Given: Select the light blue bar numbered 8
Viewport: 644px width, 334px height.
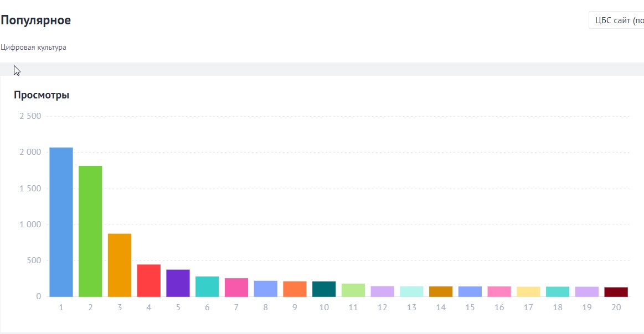Looking at the screenshot, I should click(x=265, y=289).
